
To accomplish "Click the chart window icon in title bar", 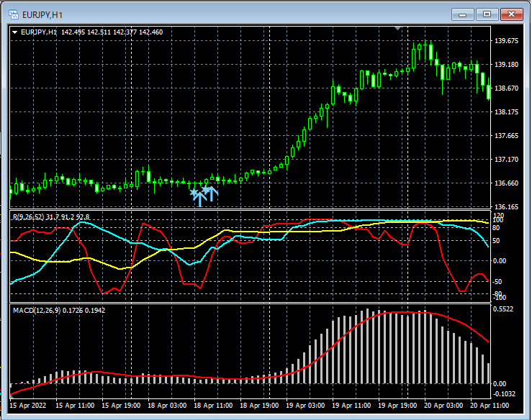I will click(x=13, y=14).
